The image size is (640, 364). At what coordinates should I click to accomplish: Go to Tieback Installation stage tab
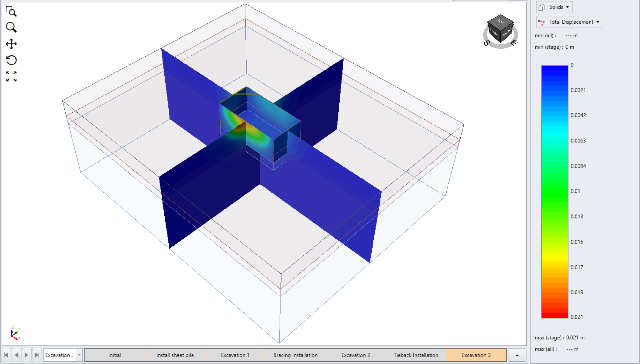(x=416, y=355)
